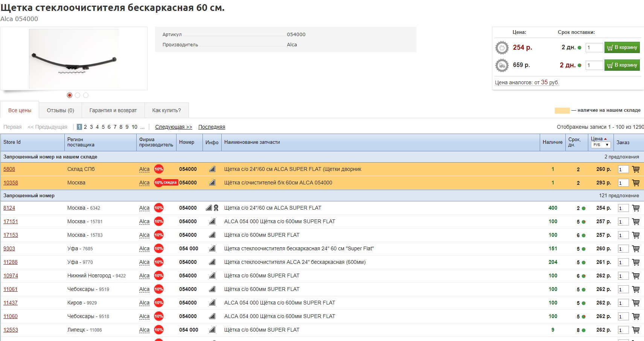Click the wiper blade product image
Screen dimensions: 644x341
click(74, 59)
